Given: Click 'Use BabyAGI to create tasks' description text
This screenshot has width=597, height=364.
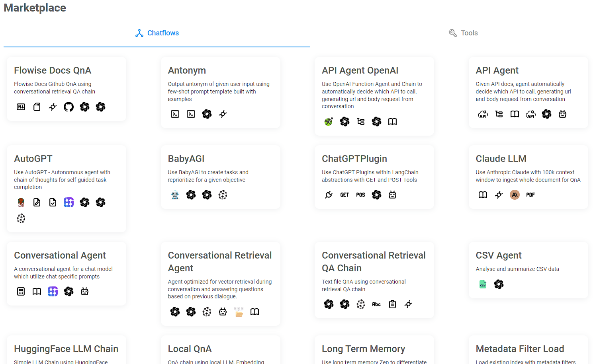Looking at the screenshot, I should tap(208, 176).
